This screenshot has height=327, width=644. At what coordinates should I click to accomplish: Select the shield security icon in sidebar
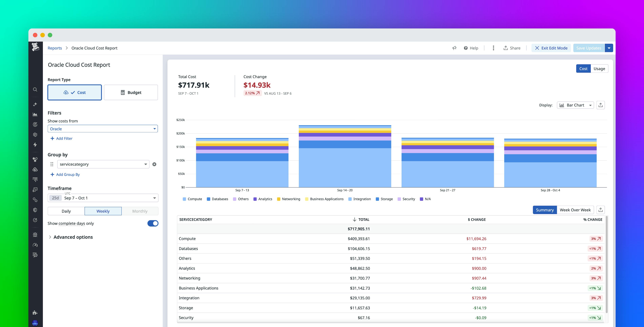35,210
